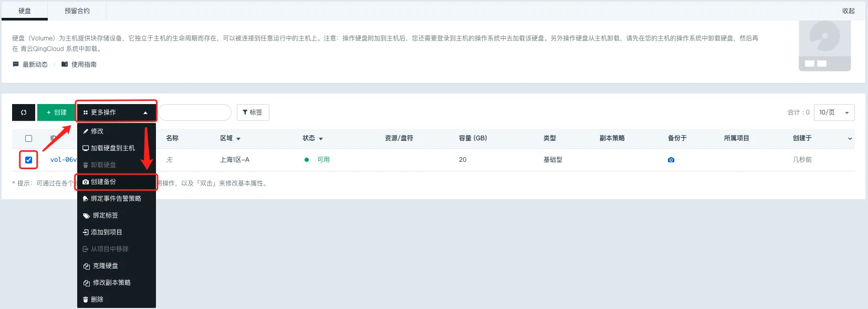Switch to the 硬盘 tab
868x309 pixels.
[25, 11]
